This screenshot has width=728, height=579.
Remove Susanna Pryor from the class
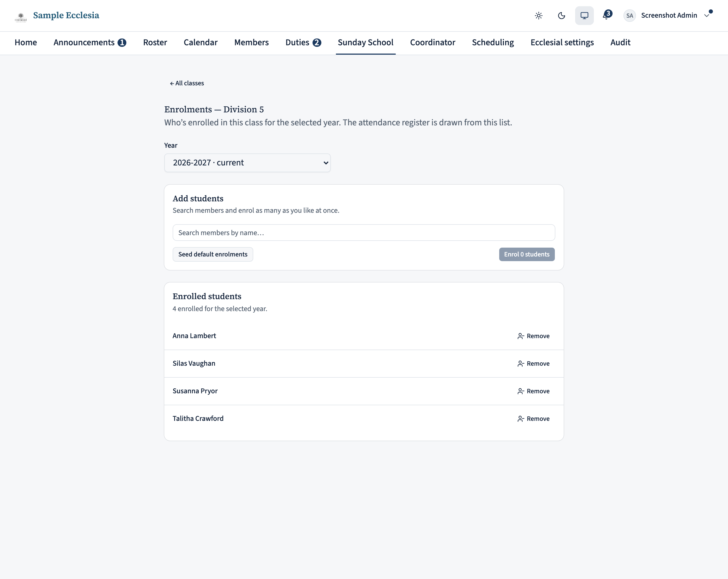tap(533, 391)
